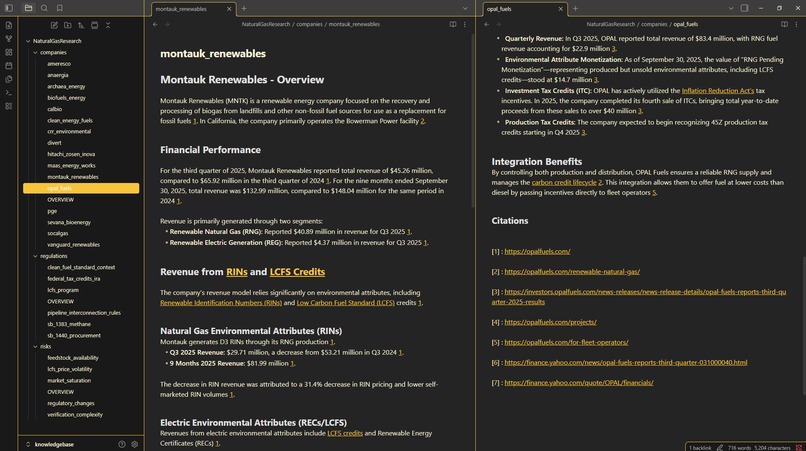806x451 pixels.
Task: Click the templates ribbon icon
Action: (9, 79)
